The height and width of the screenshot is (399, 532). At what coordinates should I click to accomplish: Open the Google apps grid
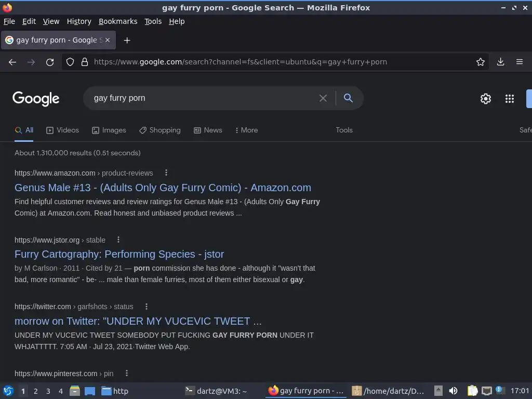point(510,99)
